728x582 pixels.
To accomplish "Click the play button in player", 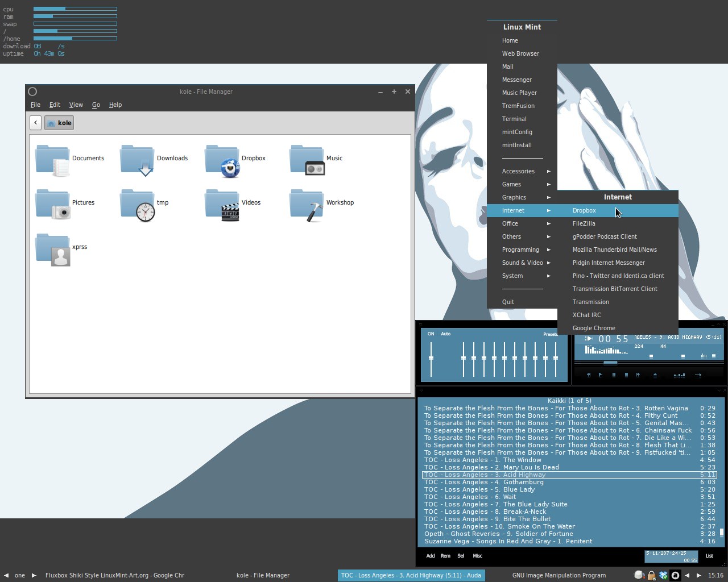I will tap(600, 375).
